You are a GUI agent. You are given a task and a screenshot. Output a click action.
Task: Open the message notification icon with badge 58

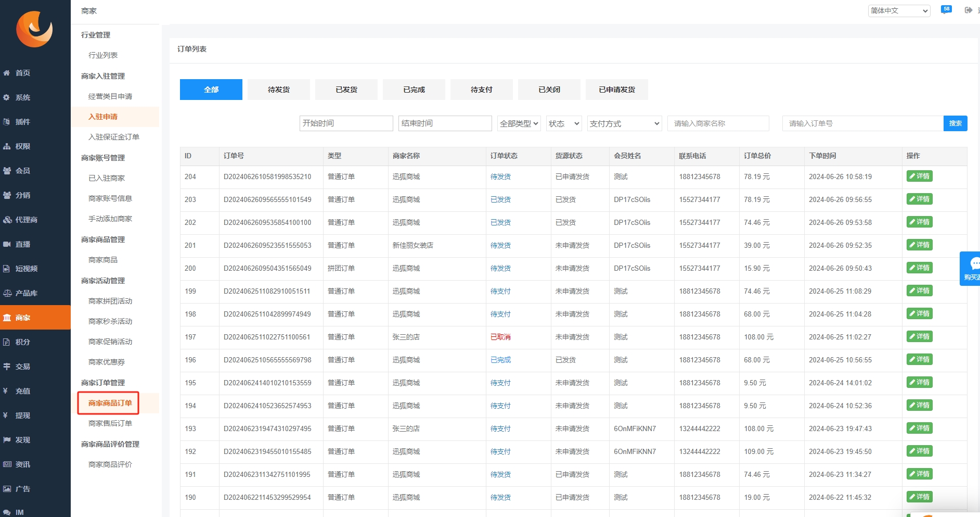coord(946,10)
